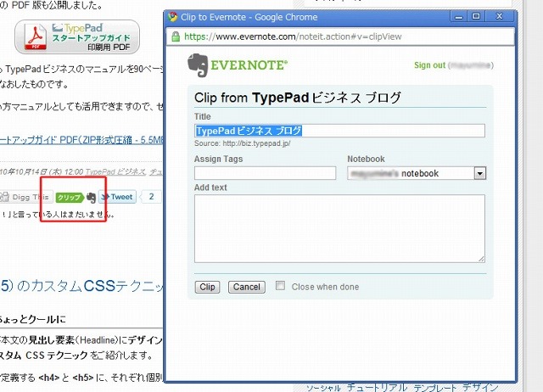Click the evernote.com URL in address bar

(x=293, y=36)
